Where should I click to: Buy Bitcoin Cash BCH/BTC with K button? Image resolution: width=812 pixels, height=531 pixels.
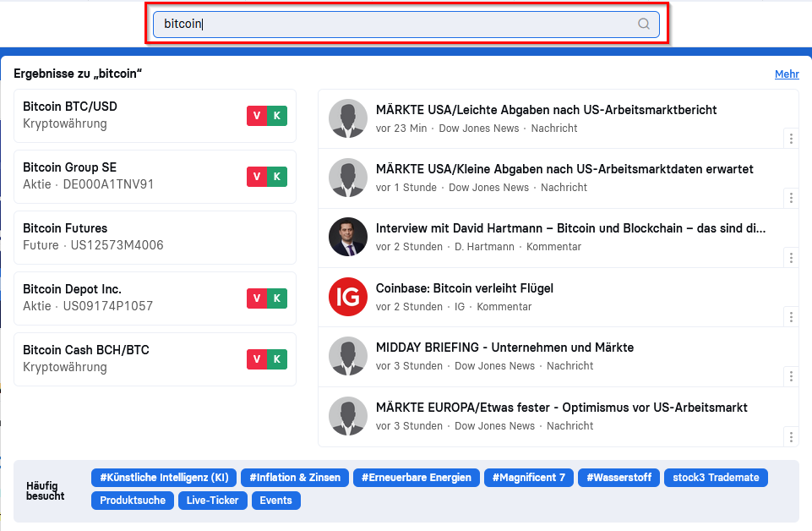277,359
